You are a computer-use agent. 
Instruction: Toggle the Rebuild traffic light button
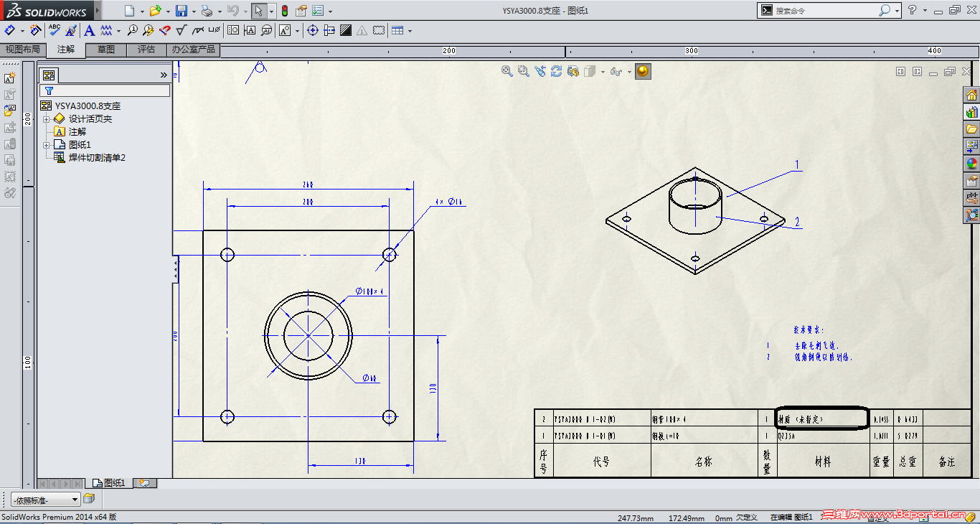tap(284, 11)
